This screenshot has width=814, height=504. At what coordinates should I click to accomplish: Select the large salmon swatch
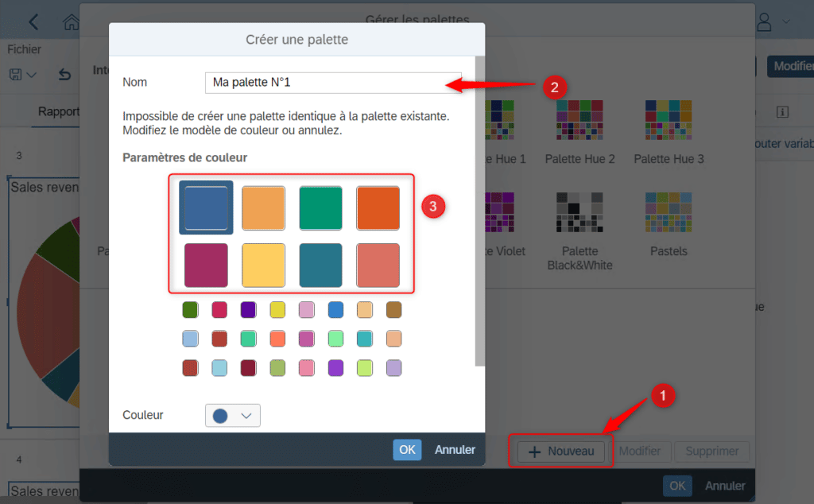pos(378,266)
